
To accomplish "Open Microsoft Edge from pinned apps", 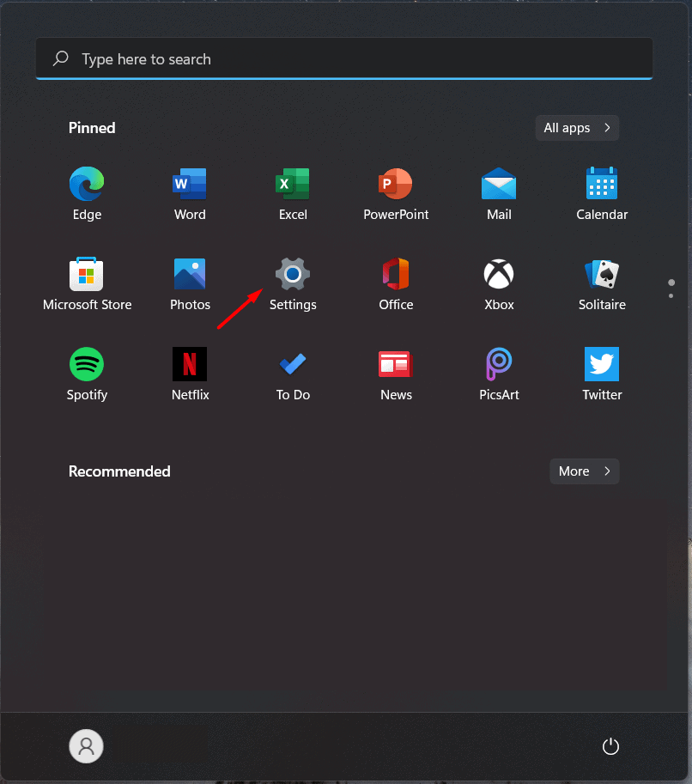I will pos(87,184).
